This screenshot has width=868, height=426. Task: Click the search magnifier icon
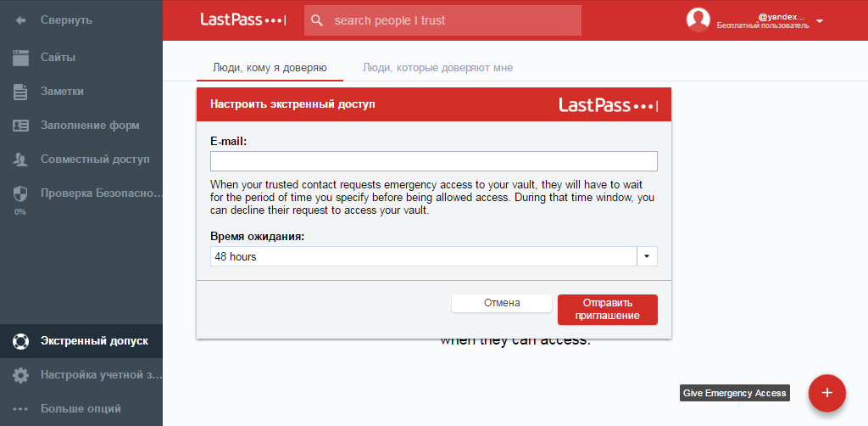coord(317,20)
